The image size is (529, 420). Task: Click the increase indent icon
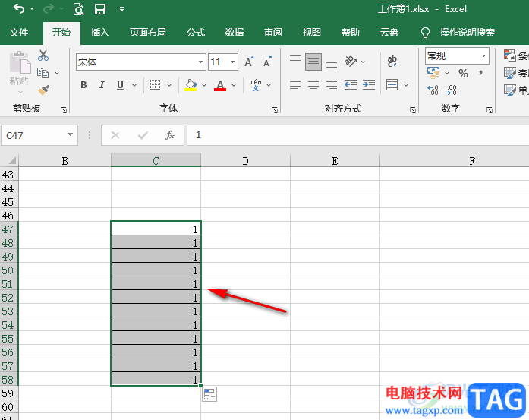[369, 85]
